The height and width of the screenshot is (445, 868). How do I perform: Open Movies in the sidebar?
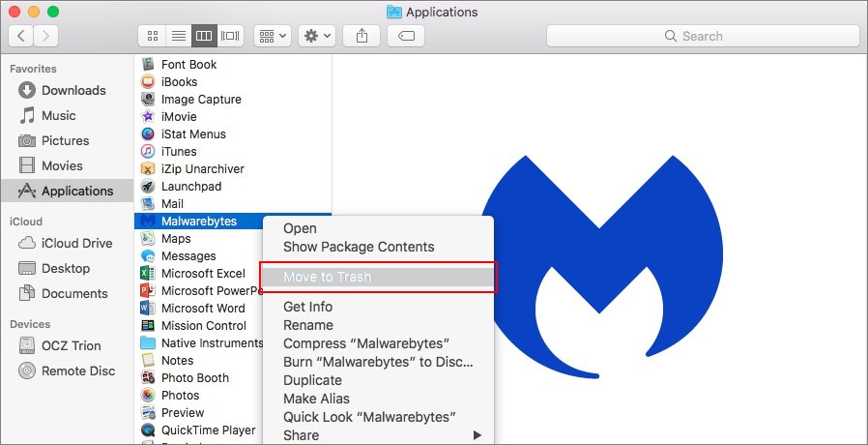67,165
